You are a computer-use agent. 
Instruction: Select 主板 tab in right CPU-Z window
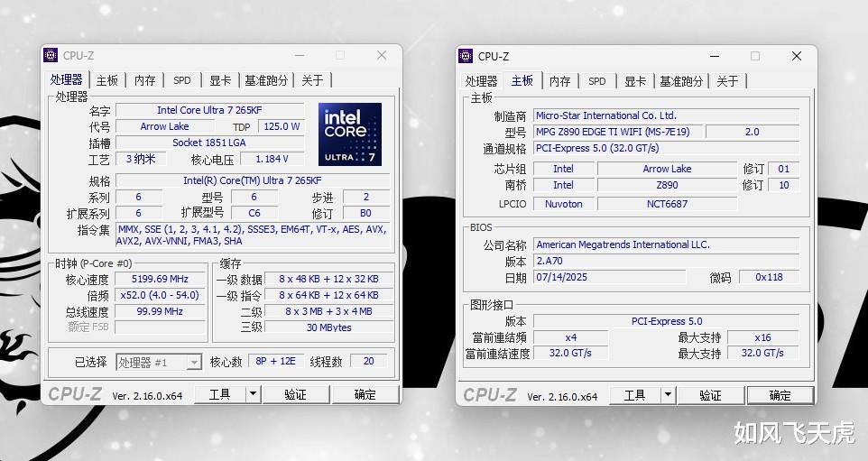[522, 80]
